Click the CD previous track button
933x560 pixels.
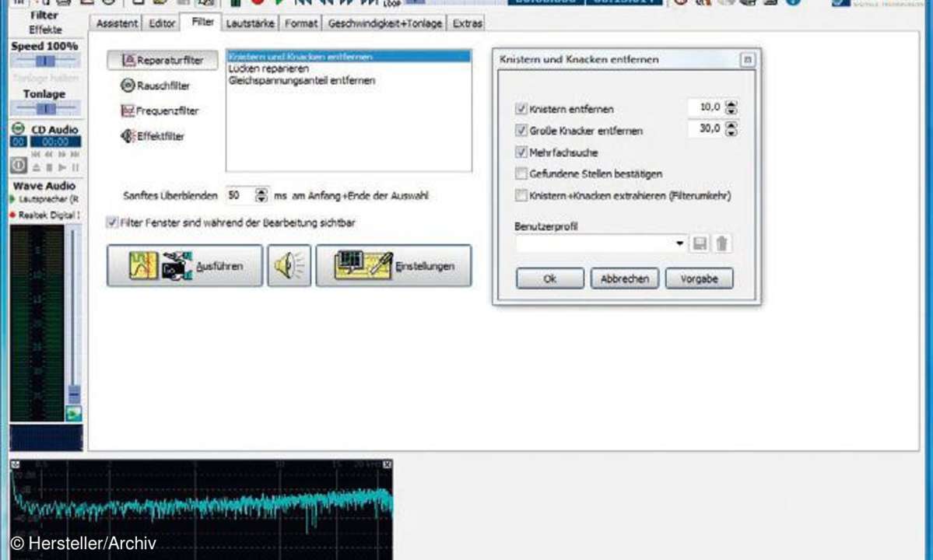[x=36, y=155]
